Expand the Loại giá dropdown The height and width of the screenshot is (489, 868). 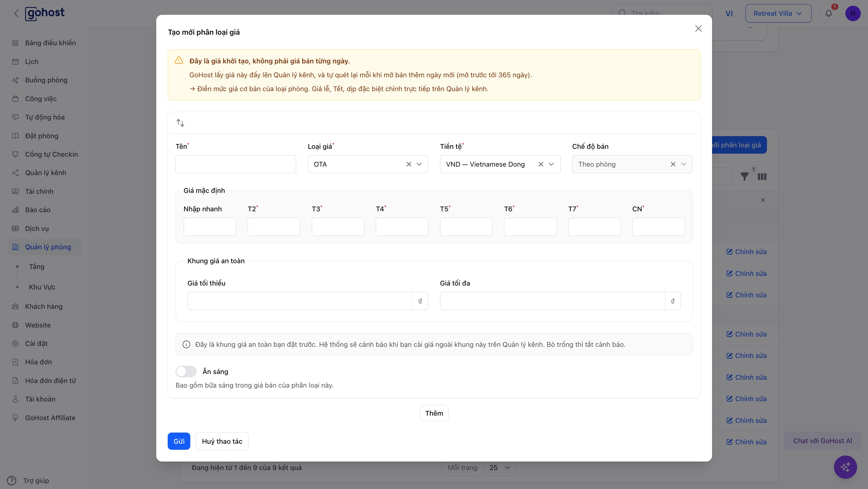pyautogui.click(x=419, y=164)
